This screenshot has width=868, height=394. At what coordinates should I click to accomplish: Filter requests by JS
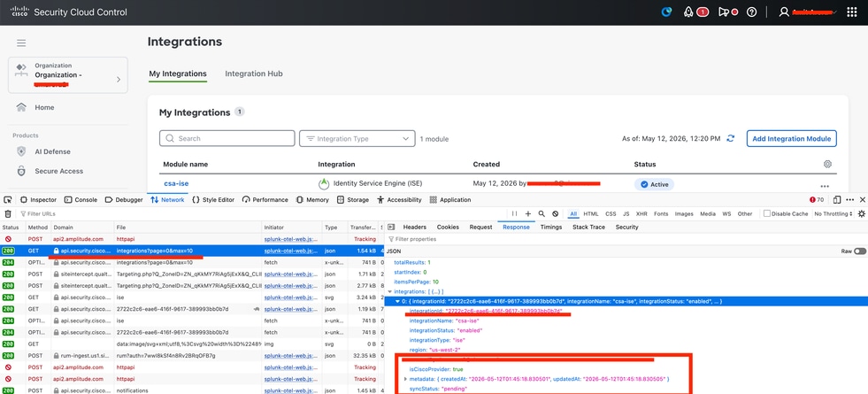click(x=626, y=213)
